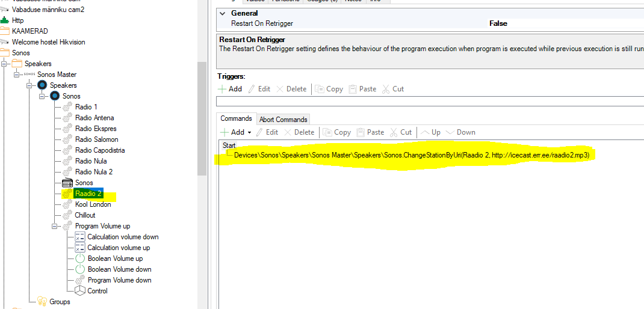The height and width of the screenshot is (309, 644).
Task: Collapse the Program Volume up node
Action: (x=55, y=226)
